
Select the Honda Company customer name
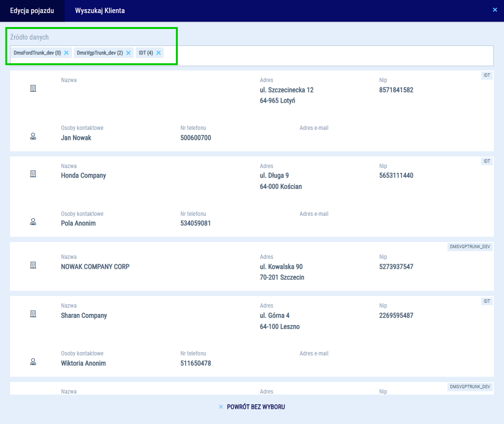pyautogui.click(x=84, y=175)
